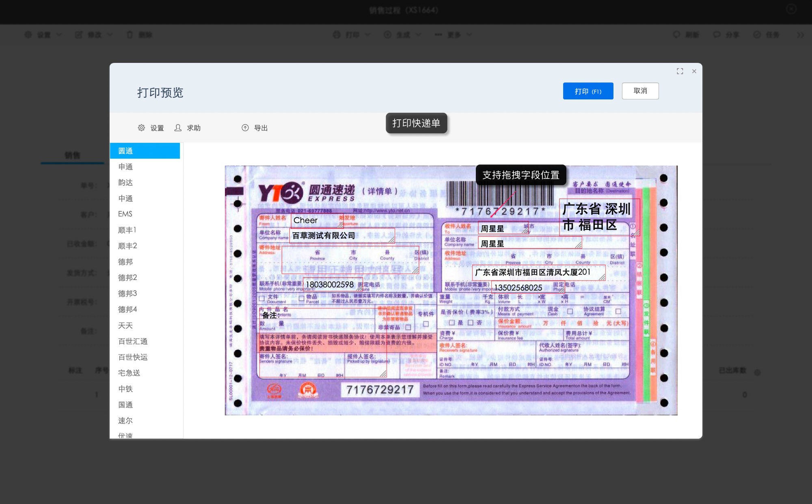Close the print preview dialog
This screenshot has width=812, height=504.
point(694,71)
